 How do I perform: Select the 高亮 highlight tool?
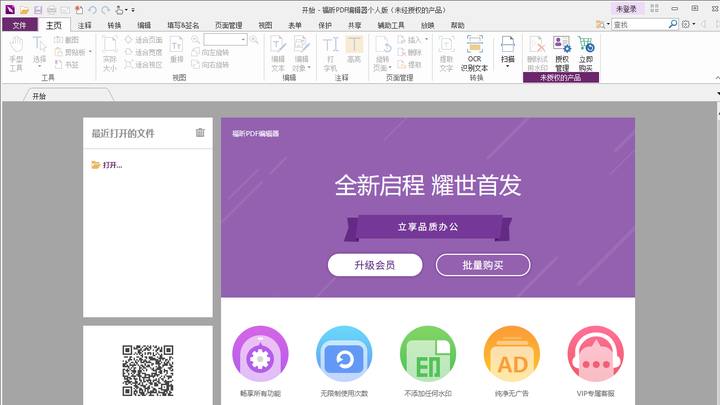(354, 50)
